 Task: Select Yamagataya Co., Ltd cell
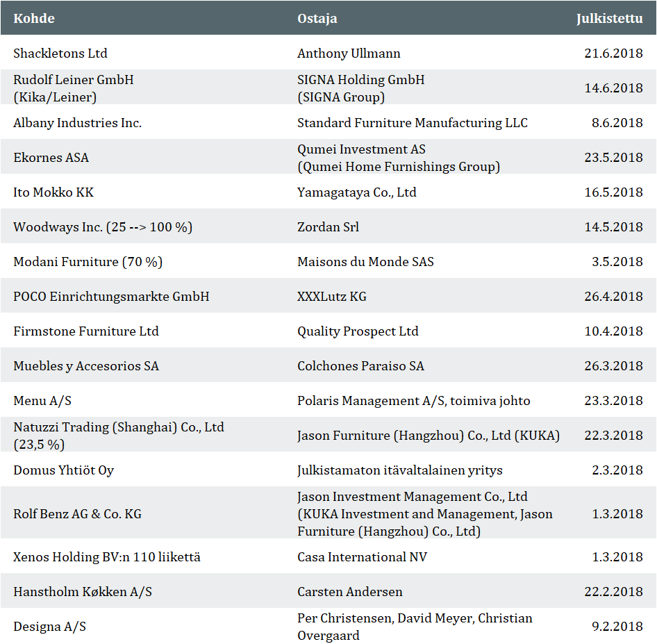(x=357, y=192)
